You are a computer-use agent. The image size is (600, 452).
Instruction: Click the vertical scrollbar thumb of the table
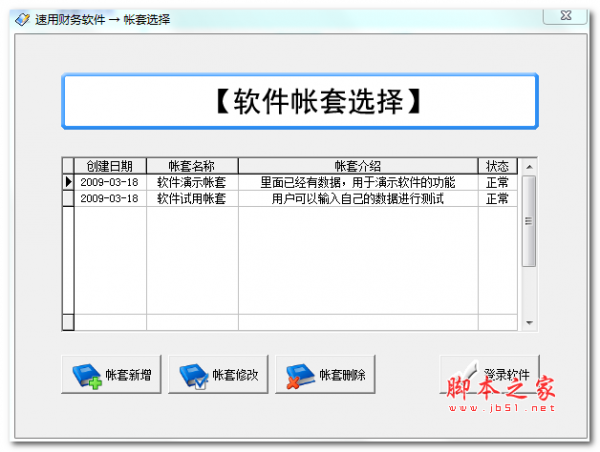tap(529, 221)
